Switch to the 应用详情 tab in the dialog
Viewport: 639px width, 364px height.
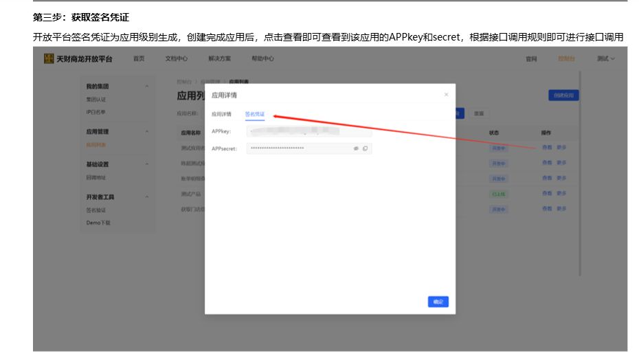(x=221, y=114)
